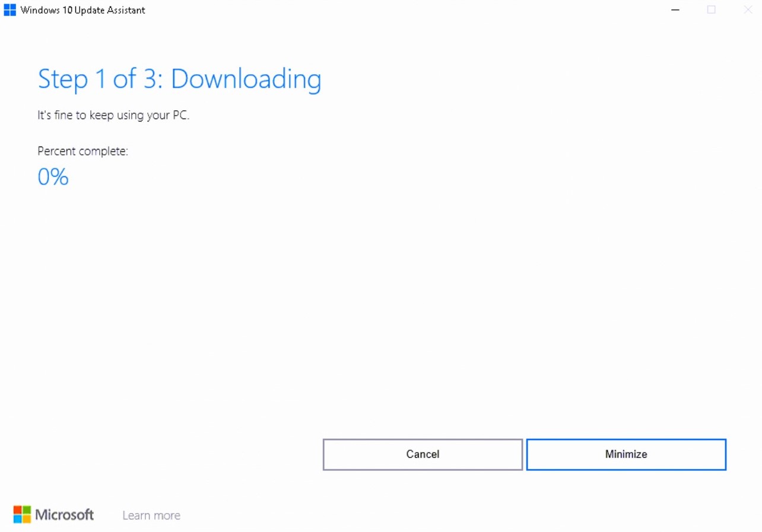
Task: Click the yellow square of the Microsoft logo
Action: (27, 519)
